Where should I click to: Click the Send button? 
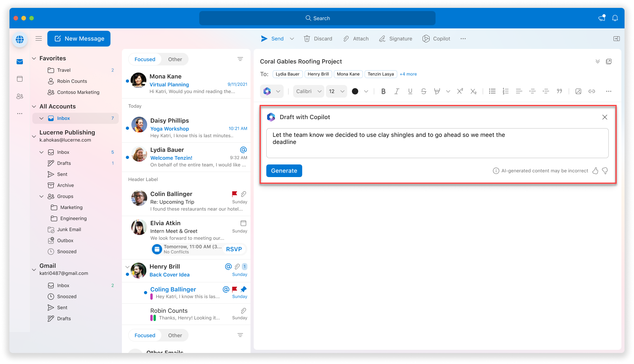click(272, 39)
